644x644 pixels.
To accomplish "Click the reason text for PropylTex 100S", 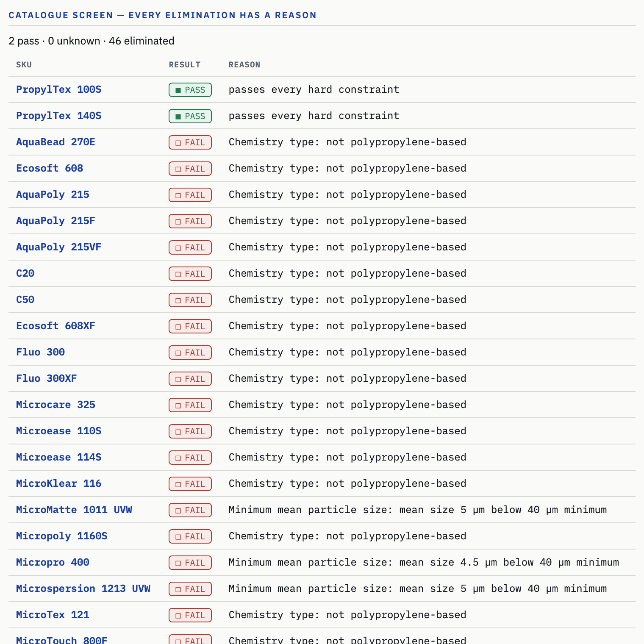I will coord(314,89).
